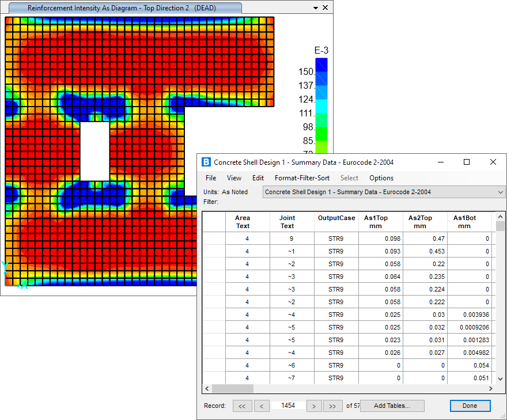Click the record number field showing 1454
Viewport: 507px width, 420px height.
click(x=287, y=406)
